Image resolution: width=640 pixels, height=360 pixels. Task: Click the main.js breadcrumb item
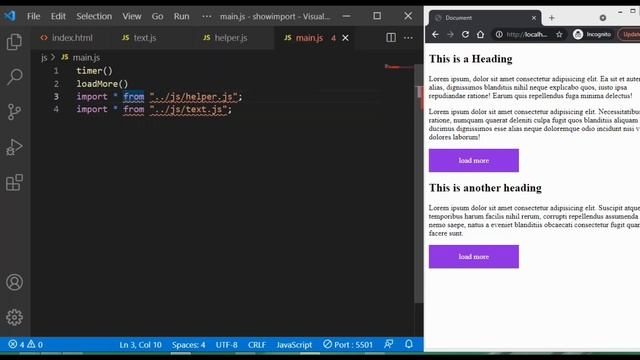click(x=81, y=58)
